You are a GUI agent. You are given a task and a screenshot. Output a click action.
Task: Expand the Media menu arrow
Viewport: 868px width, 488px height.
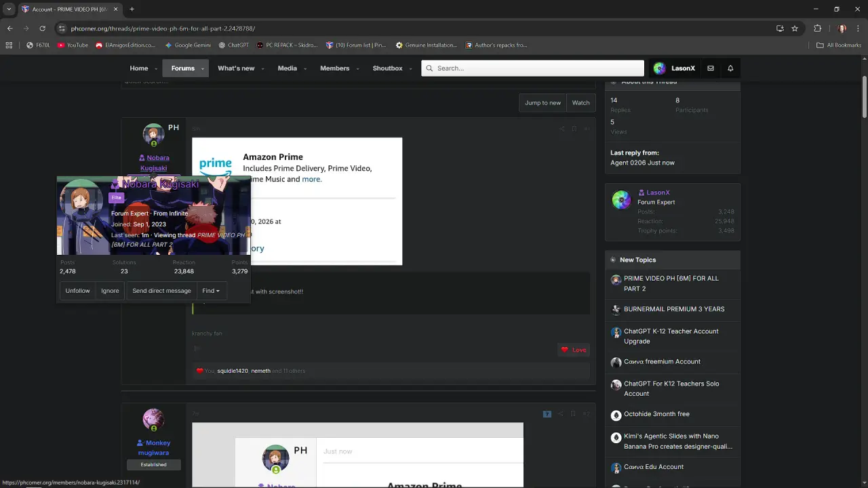304,68
